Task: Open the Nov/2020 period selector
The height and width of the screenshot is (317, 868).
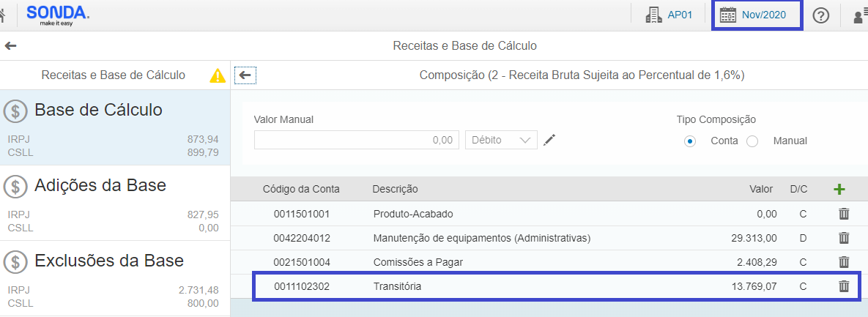Action: [x=757, y=15]
